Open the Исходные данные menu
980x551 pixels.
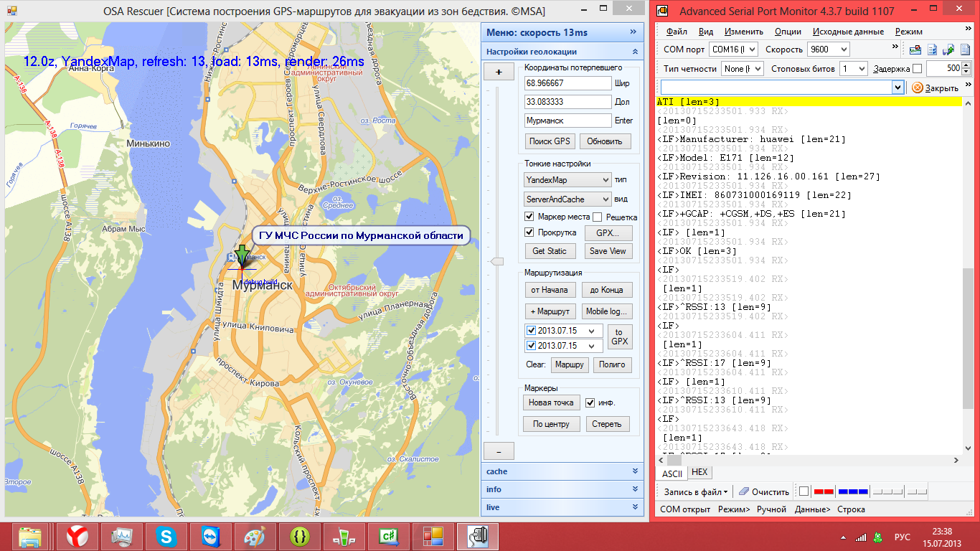pyautogui.click(x=848, y=32)
